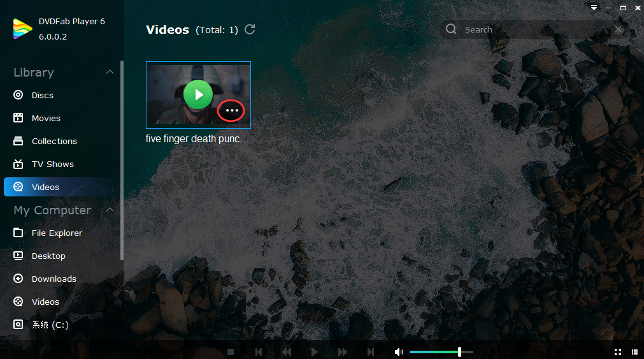Maximize the DVDFab Player window
644x359 pixels.
click(x=623, y=8)
